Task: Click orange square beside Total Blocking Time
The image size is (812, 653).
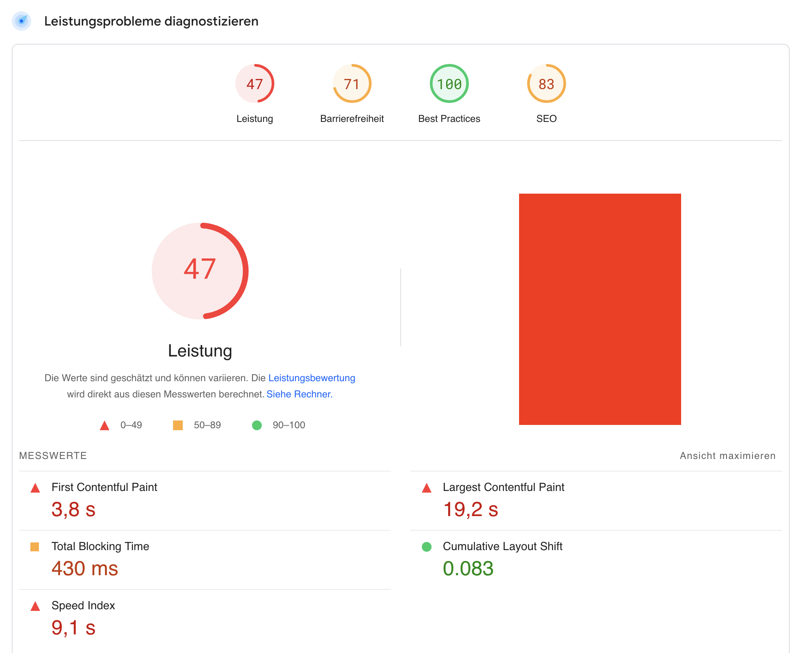Action: click(x=35, y=547)
